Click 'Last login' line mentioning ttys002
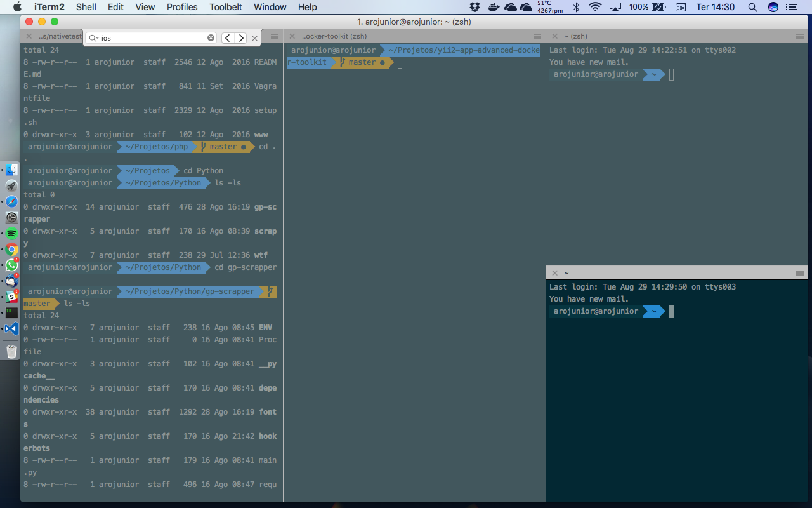This screenshot has width=812, height=508. [x=643, y=50]
